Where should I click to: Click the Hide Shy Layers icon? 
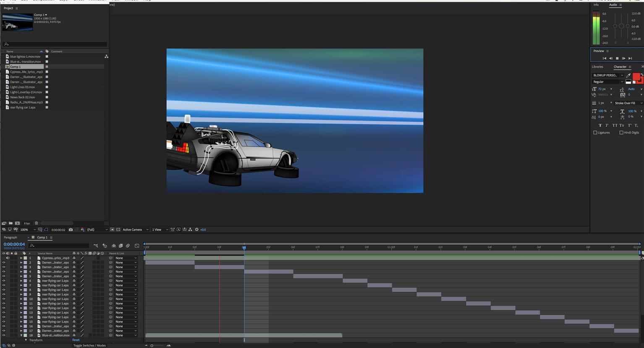click(x=113, y=246)
